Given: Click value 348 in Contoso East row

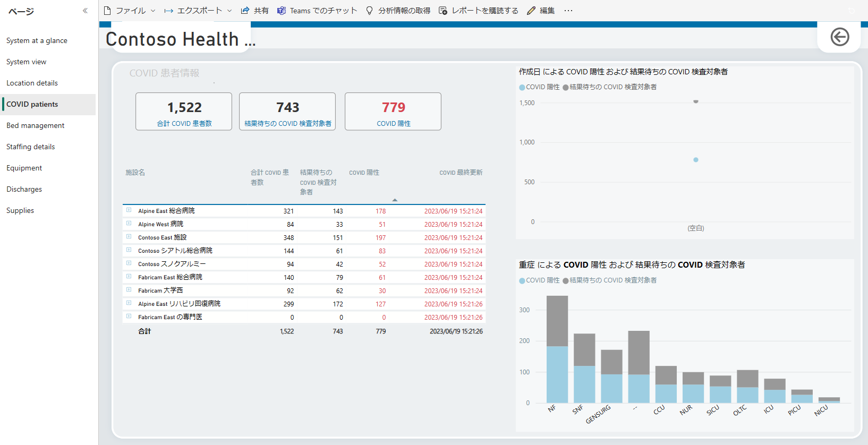Looking at the screenshot, I should (x=288, y=237).
